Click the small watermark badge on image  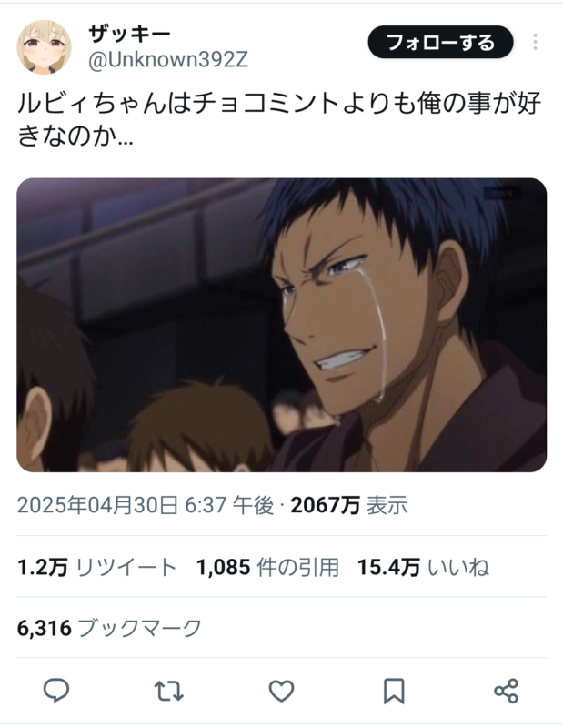coord(502,193)
